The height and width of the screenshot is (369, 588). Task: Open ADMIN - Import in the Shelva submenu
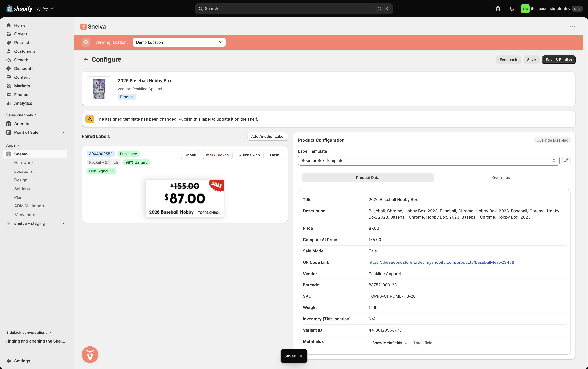[x=29, y=206]
